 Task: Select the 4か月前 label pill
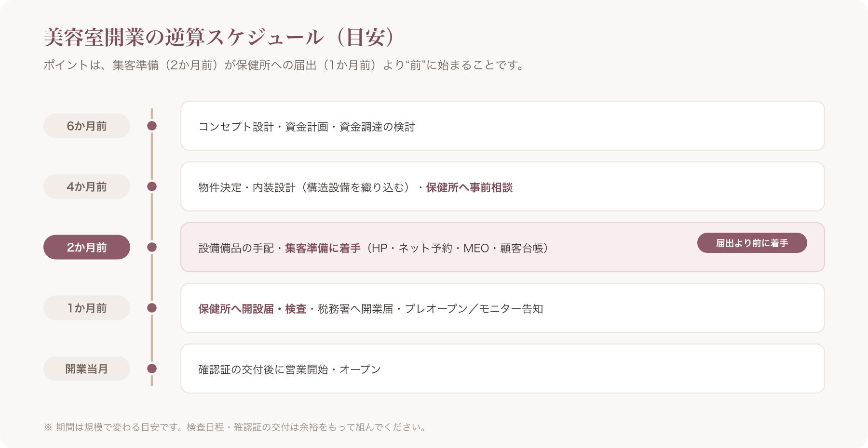pos(87,186)
